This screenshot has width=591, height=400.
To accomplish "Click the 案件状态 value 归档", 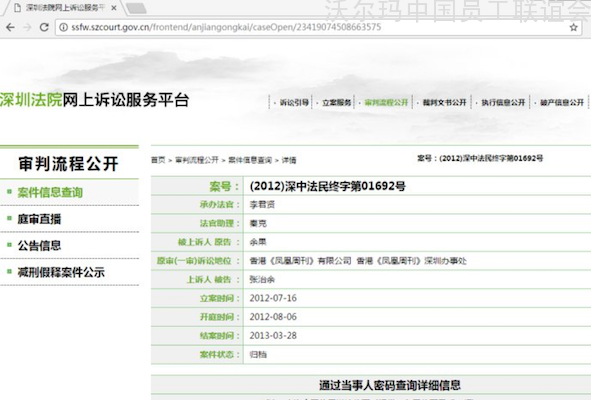I will point(258,354).
